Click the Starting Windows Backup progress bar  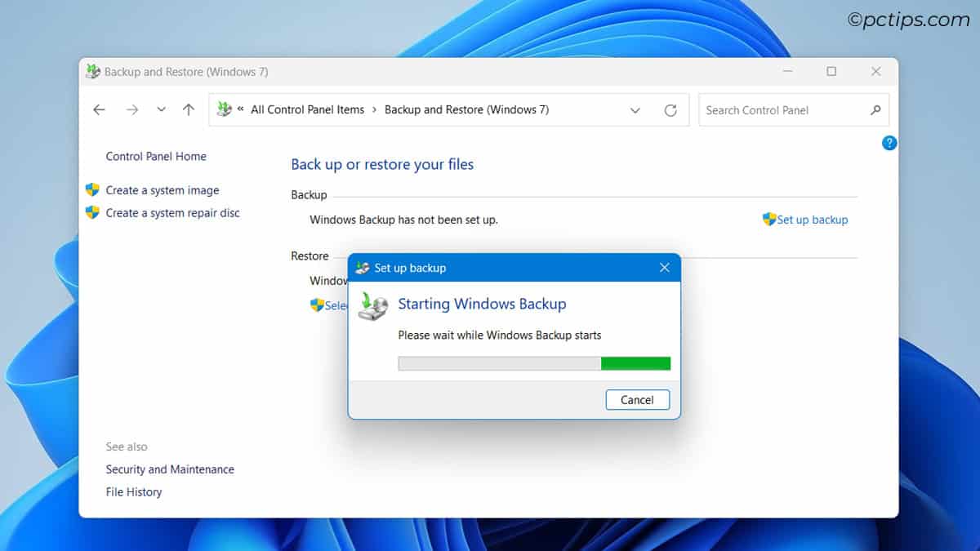click(x=534, y=363)
